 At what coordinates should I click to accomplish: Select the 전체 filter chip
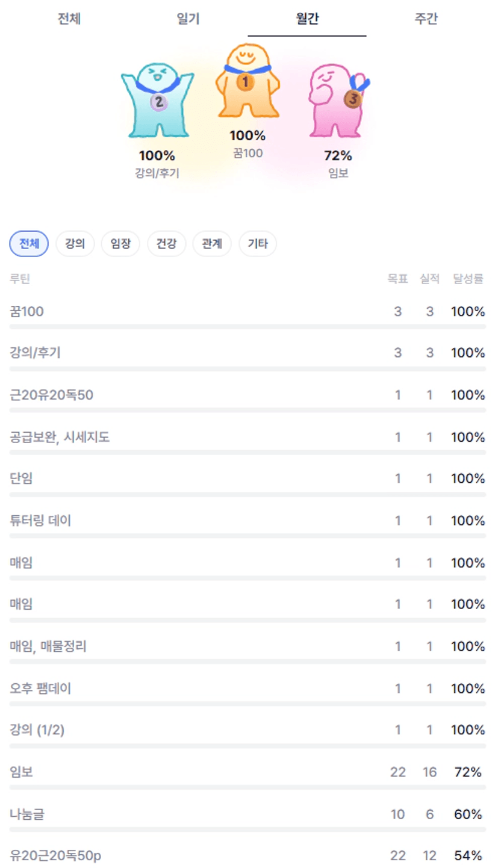click(29, 244)
